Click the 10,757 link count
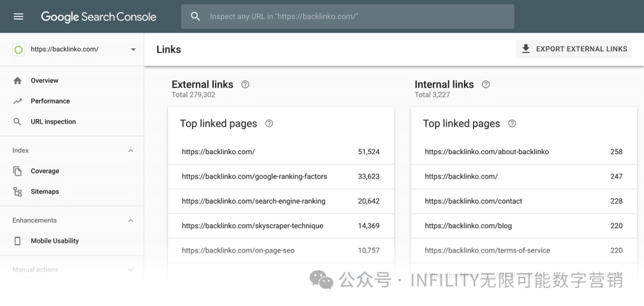Viewport: 644px width, 306px height. (369, 250)
